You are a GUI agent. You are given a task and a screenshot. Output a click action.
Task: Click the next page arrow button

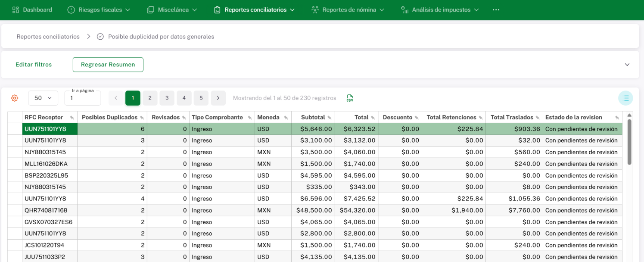click(x=218, y=98)
